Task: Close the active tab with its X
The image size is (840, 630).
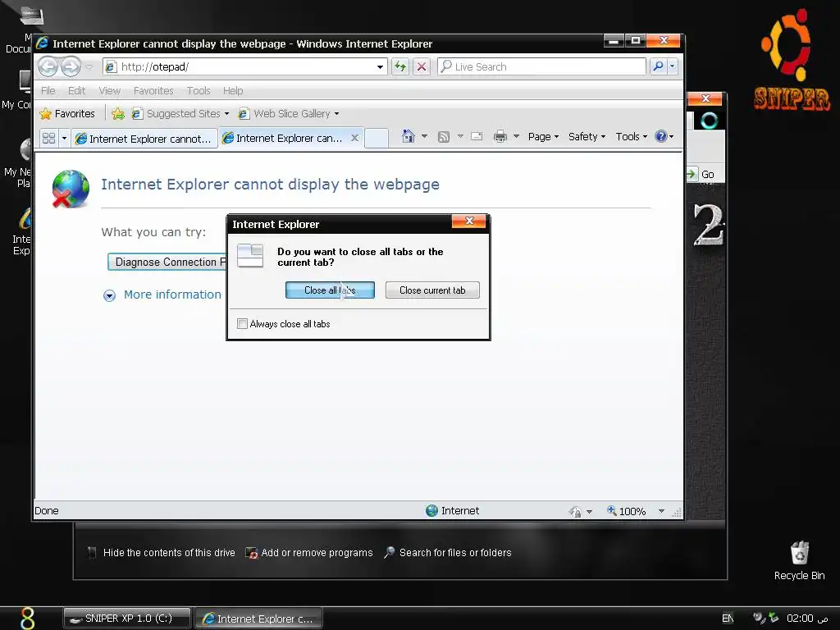Action: 354,138
